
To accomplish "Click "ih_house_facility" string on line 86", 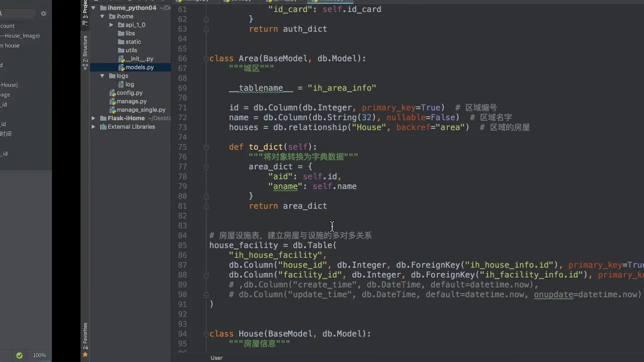I will 275,255.
